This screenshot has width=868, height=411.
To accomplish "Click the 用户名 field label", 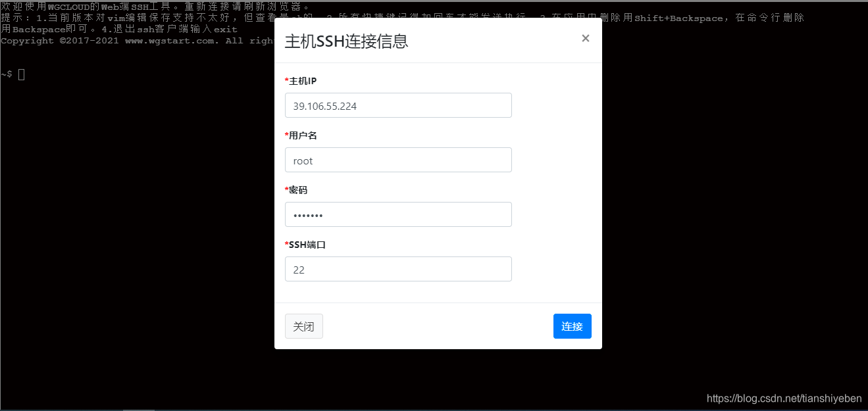I will coord(301,135).
